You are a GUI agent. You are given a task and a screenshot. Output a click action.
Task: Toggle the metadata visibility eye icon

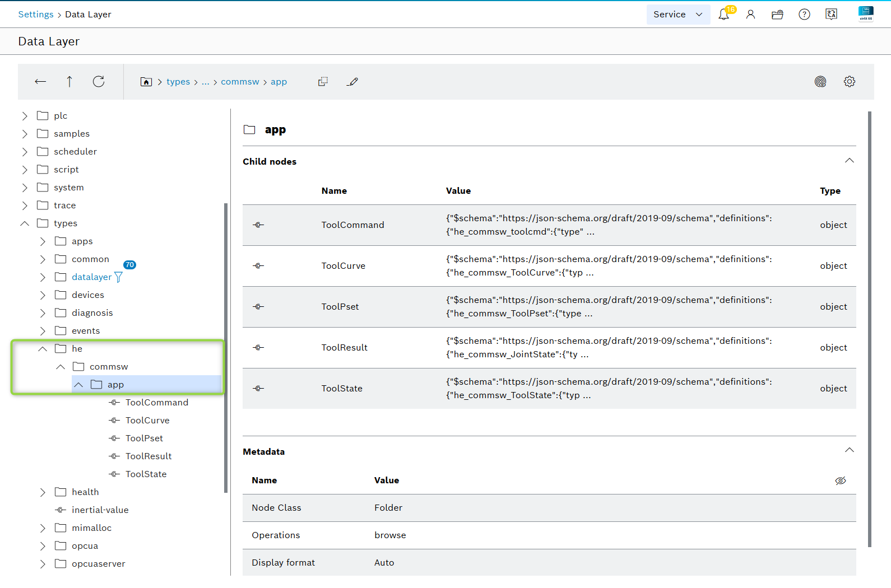click(840, 480)
